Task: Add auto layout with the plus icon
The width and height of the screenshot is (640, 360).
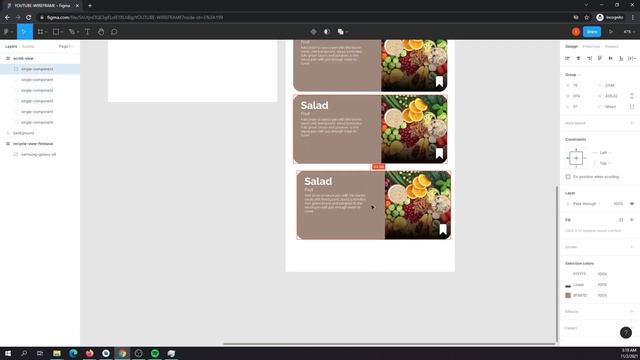Action: pyautogui.click(x=632, y=123)
